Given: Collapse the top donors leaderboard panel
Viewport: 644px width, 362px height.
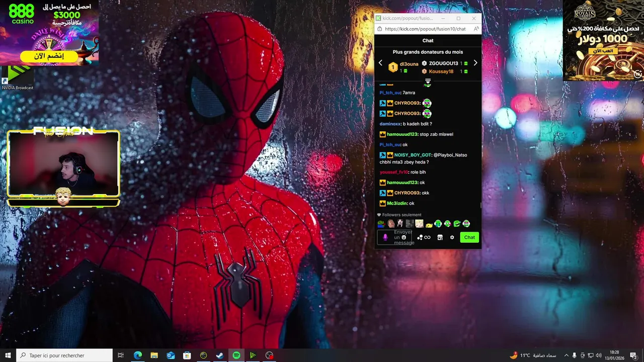Looking at the screenshot, I should (x=428, y=81).
